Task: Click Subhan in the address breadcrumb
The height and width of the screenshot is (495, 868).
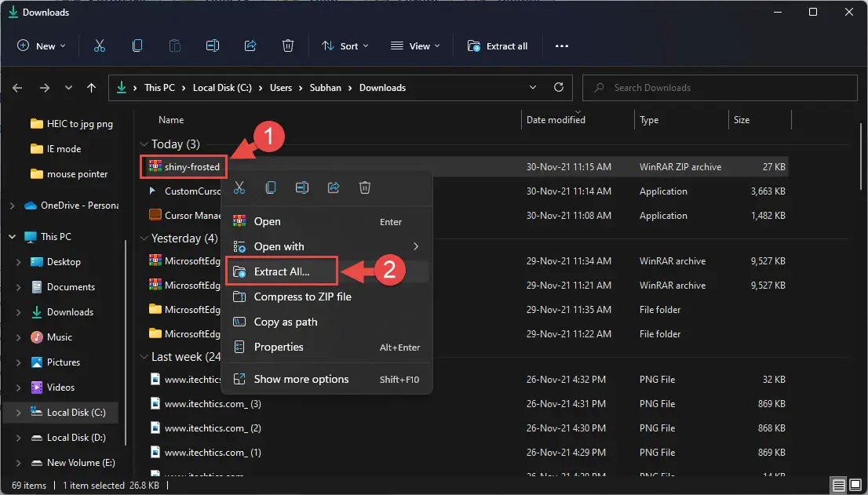Action: (326, 87)
